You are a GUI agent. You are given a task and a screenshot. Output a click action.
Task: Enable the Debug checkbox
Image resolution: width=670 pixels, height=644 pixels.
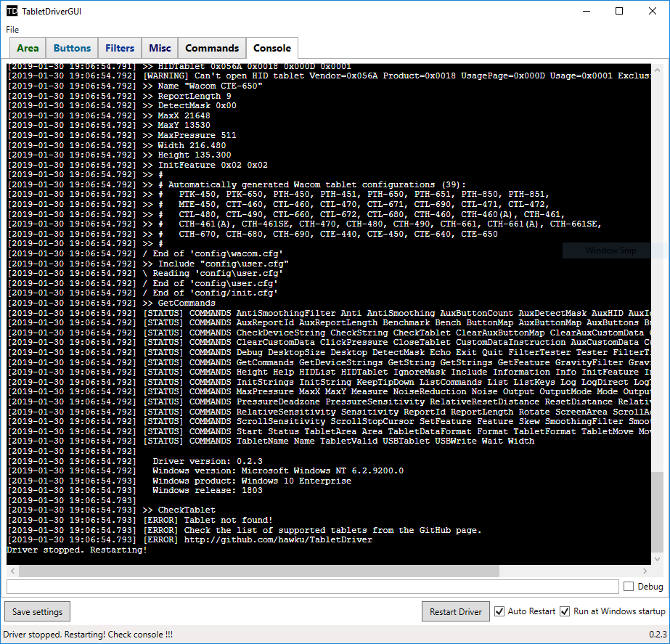click(630, 587)
